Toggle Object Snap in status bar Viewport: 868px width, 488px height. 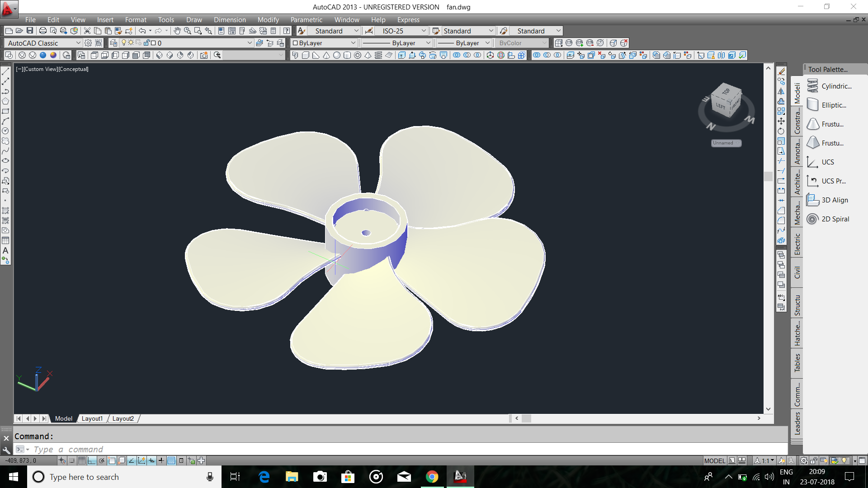point(112,460)
